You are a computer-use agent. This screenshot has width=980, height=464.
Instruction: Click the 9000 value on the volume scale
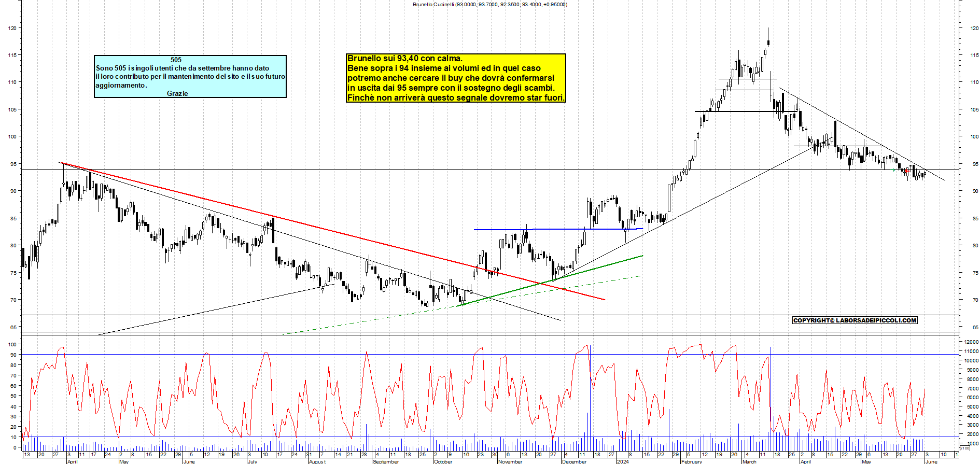click(972, 370)
